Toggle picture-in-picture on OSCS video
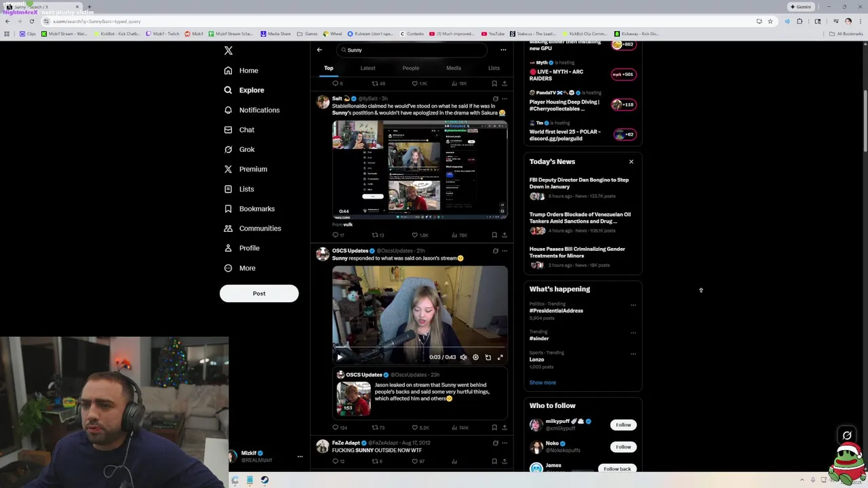The width and height of the screenshot is (868, 488). point(488,357)
